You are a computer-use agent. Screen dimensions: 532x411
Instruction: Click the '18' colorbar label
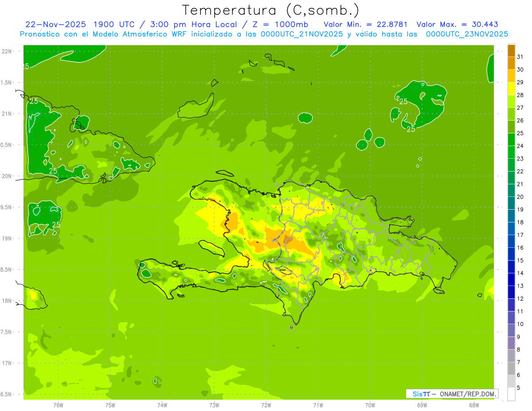pos(520,223)
